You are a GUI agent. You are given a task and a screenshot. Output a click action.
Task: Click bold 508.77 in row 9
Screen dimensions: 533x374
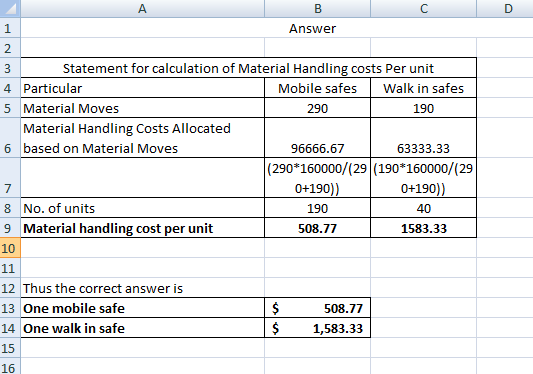coord(317,228)
